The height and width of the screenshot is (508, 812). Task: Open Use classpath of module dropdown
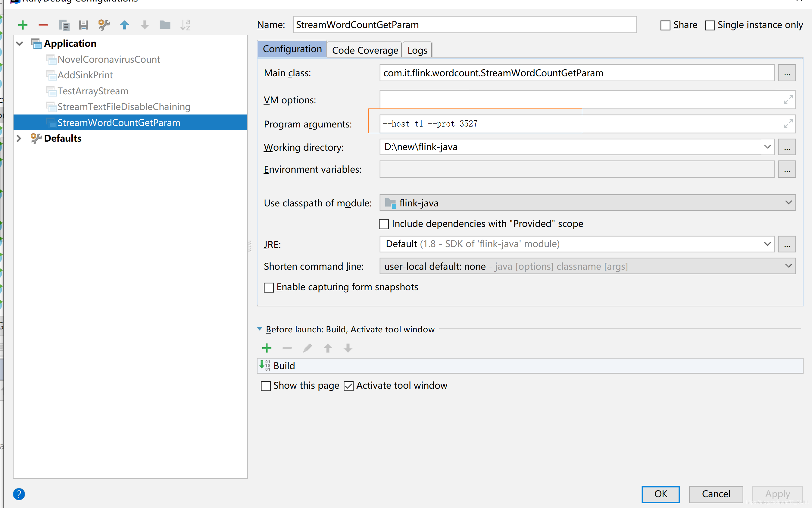click(x=788, y=202)
